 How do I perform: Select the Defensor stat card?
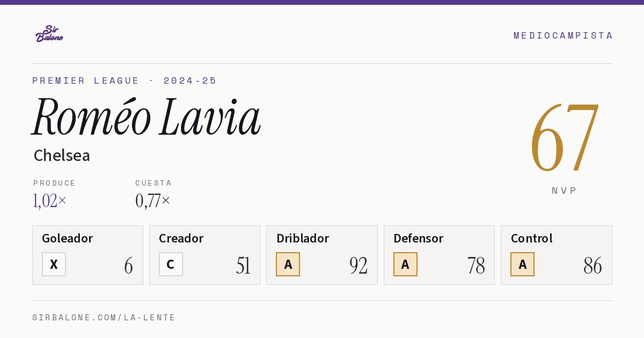point(439,255)
